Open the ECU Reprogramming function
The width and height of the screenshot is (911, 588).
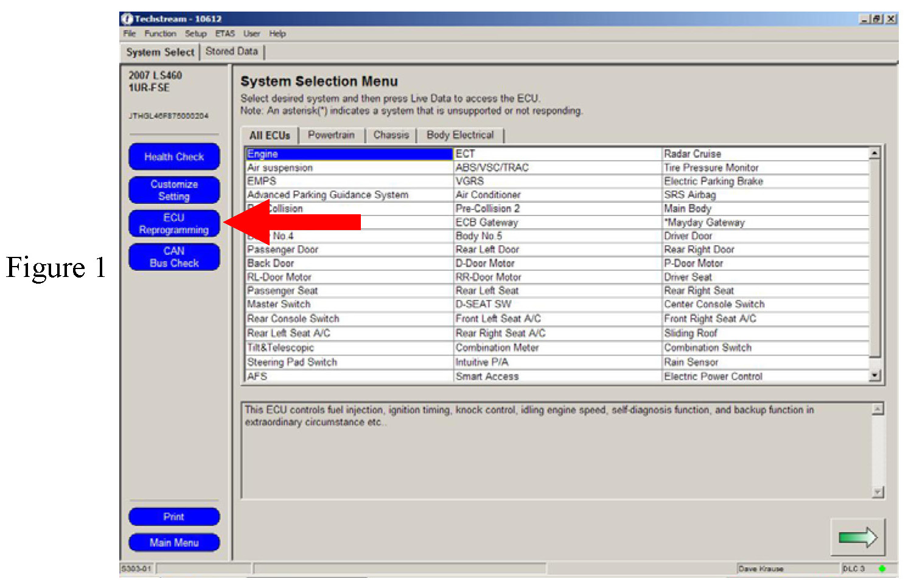(174, 224)
